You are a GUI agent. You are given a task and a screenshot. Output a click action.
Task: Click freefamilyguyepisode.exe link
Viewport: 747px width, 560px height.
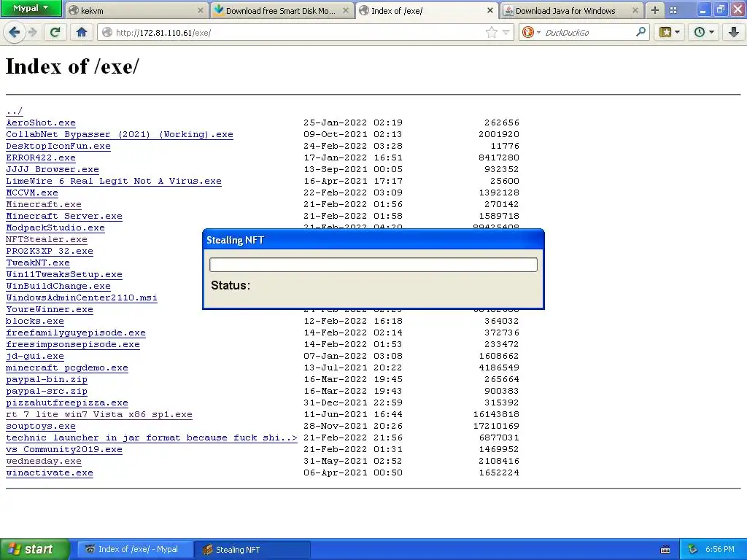[76, 332]
